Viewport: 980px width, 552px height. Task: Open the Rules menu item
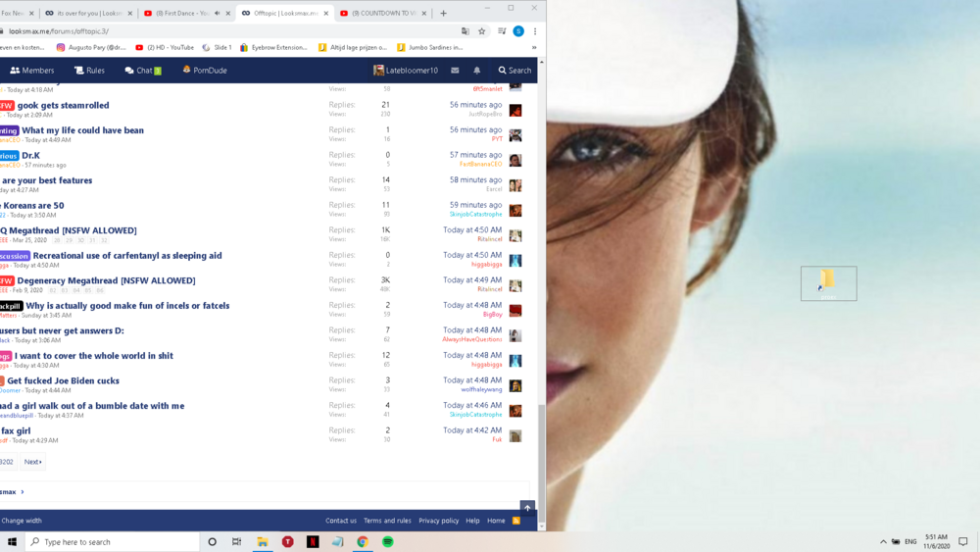pos(89,71)
